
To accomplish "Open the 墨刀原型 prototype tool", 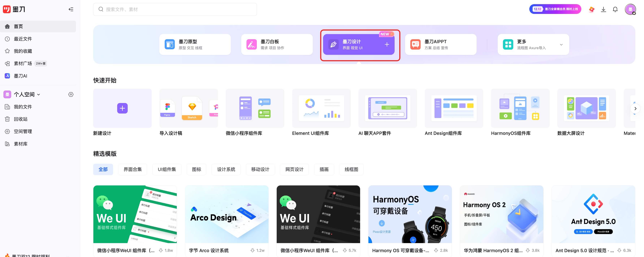I will (x=195, y=44).
